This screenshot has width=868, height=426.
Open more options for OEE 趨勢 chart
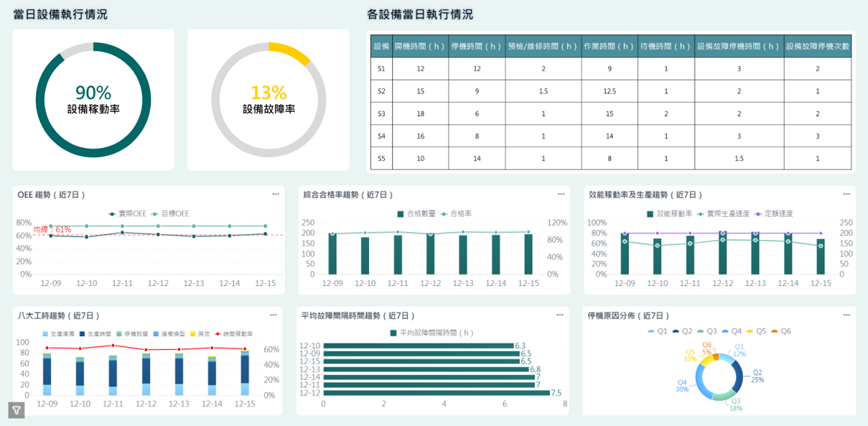pyautogui.click(x=275, y=195)
